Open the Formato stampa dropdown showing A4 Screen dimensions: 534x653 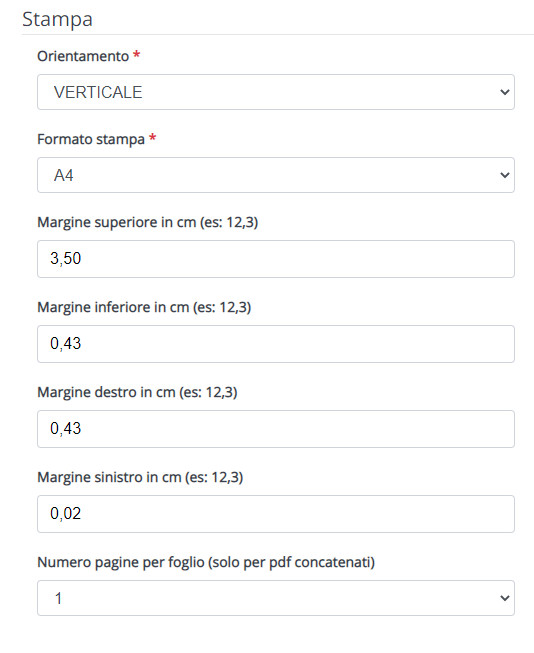(276, 175)
